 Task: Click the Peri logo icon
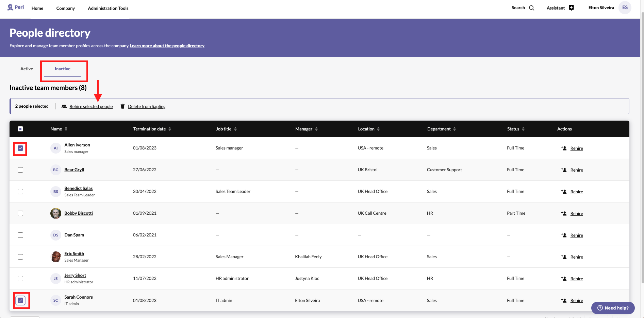[10, 7]
